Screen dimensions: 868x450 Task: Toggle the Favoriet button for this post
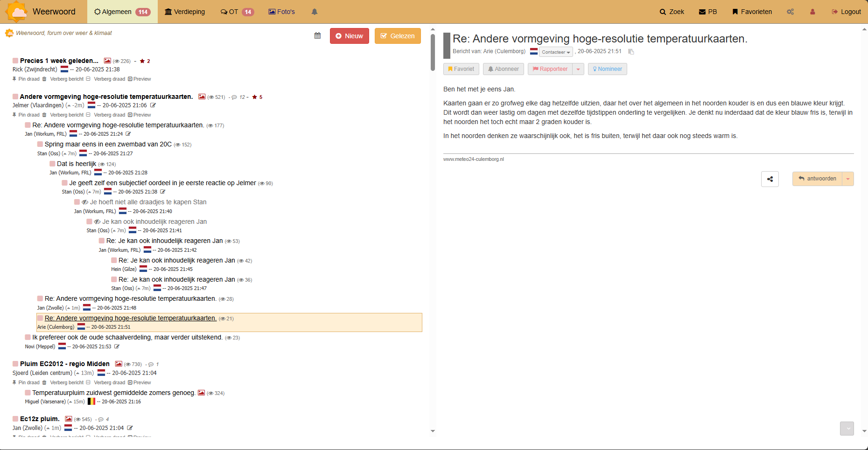(x=461, y=69)
